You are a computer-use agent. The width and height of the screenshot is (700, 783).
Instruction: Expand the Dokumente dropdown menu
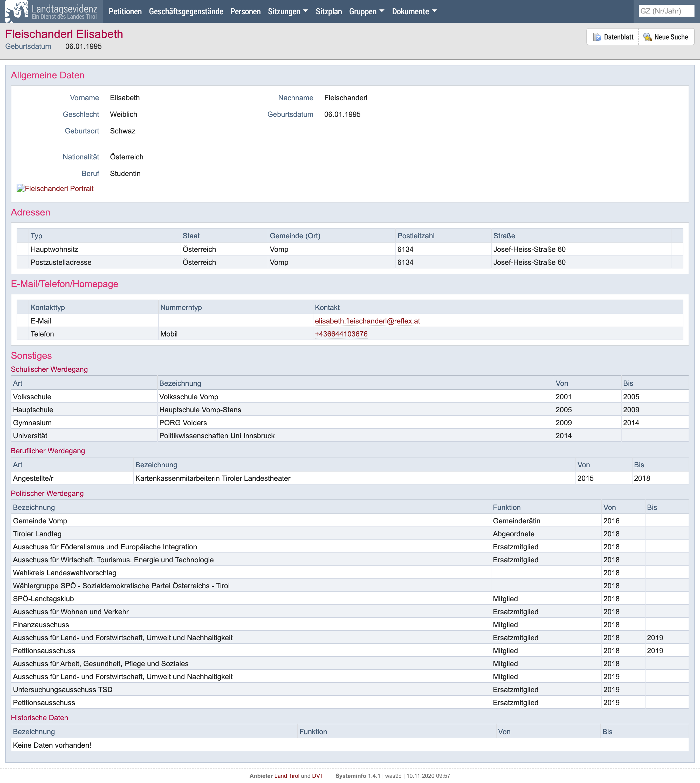pyautogui.click(x=414, y=11)
